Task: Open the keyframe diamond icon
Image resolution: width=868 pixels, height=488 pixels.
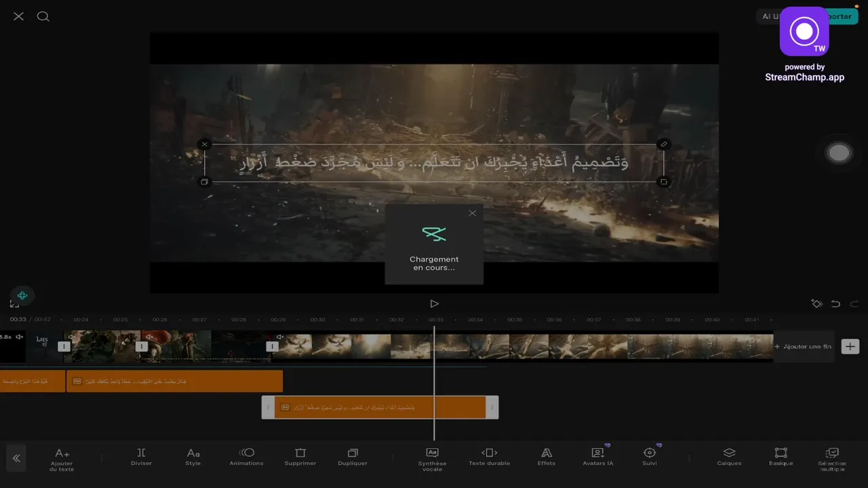Action: 816,304
